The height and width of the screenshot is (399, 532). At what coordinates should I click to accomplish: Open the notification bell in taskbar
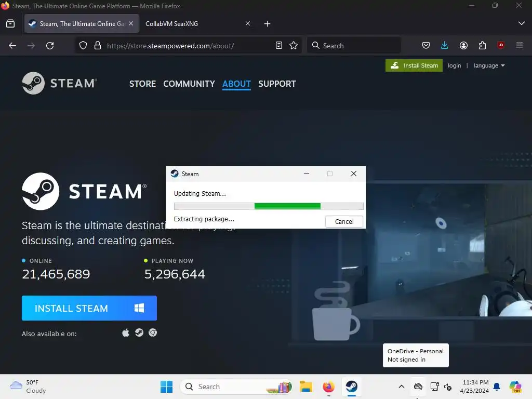497,387
